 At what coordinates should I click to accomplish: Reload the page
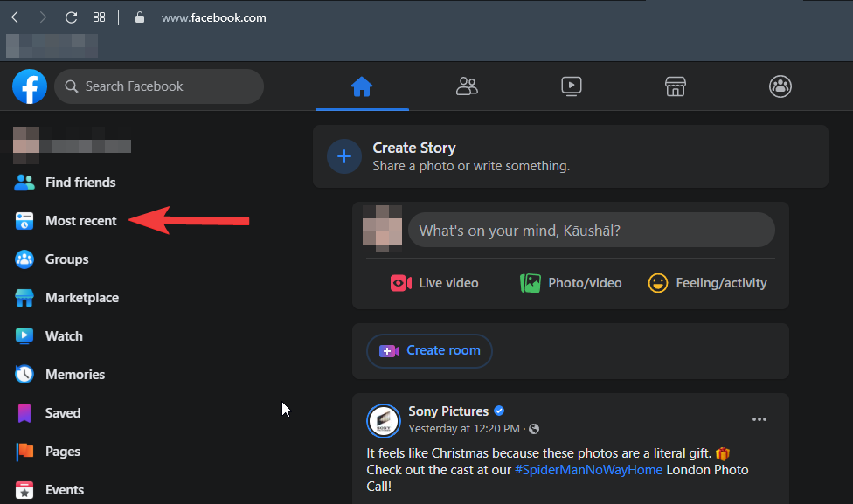pyautogui.click(x=72, y=17)
